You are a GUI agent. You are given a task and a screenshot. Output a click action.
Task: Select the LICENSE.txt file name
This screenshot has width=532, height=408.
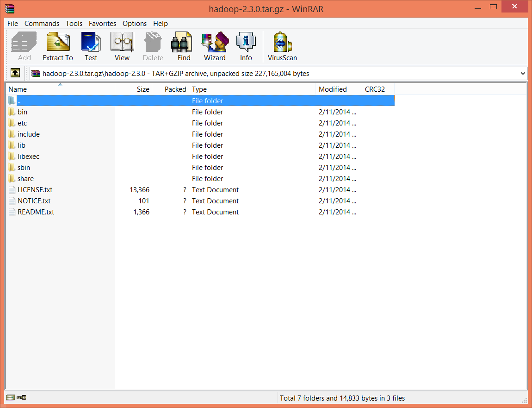pyautogui.click(x=35, y=190)
